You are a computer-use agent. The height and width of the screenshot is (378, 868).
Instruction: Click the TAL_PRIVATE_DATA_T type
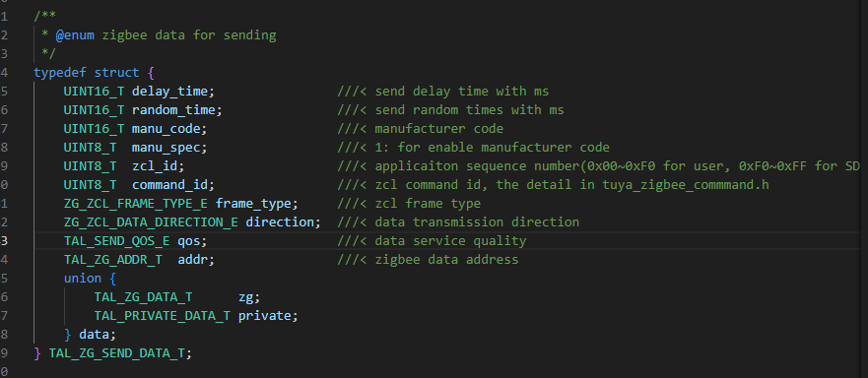(162, 316)
